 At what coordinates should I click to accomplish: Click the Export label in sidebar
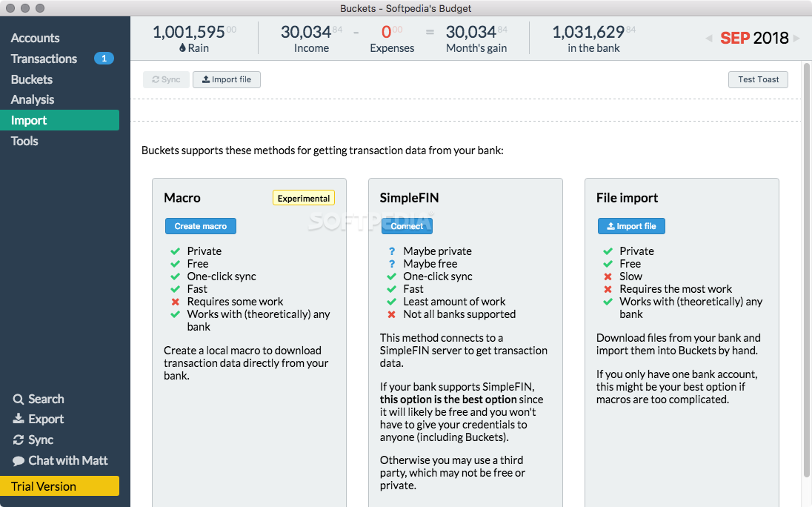[46, 419]
